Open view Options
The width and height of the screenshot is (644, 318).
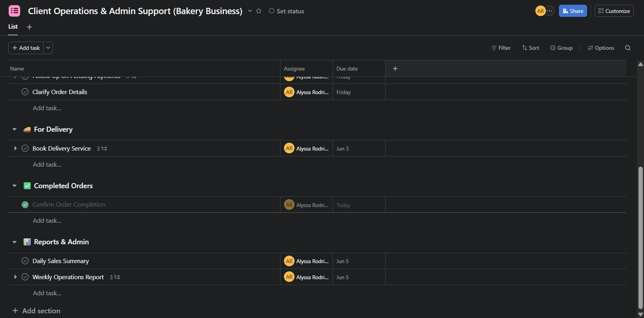point(601,48)
